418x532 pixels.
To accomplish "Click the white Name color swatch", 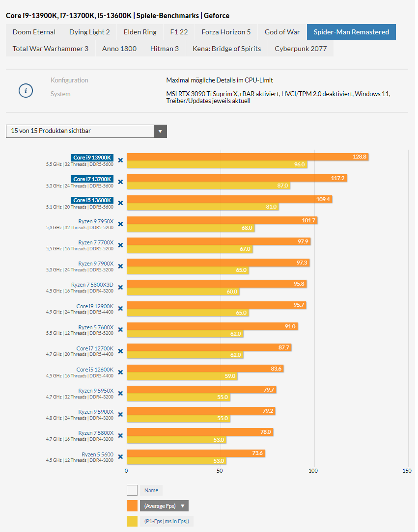I will pos(132,490).
